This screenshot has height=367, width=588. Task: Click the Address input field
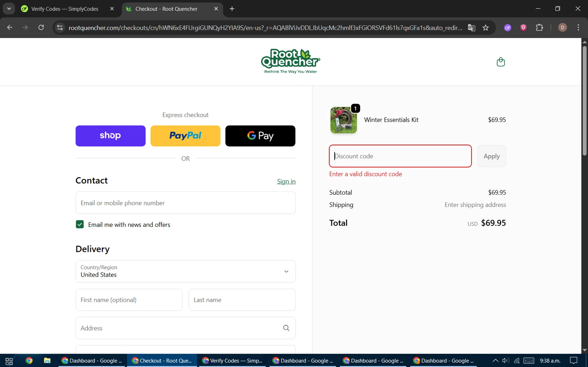click(185, 328)
